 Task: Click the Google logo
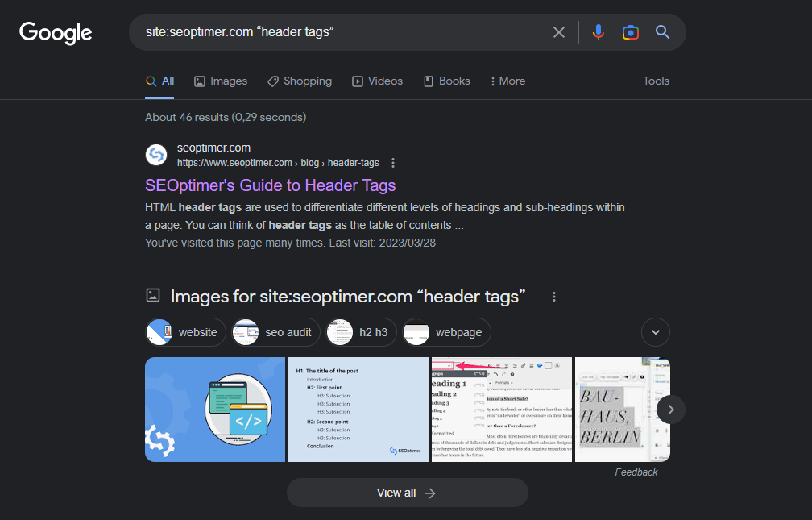(56, 32)
